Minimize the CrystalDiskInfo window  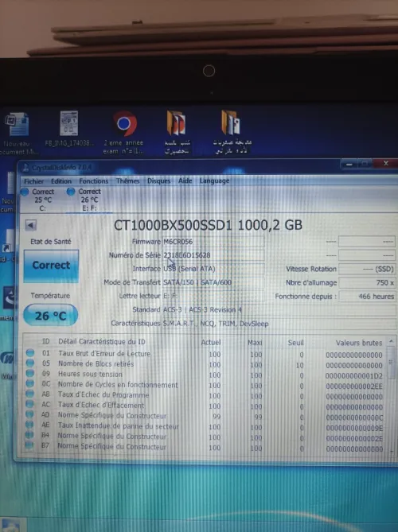349,165
